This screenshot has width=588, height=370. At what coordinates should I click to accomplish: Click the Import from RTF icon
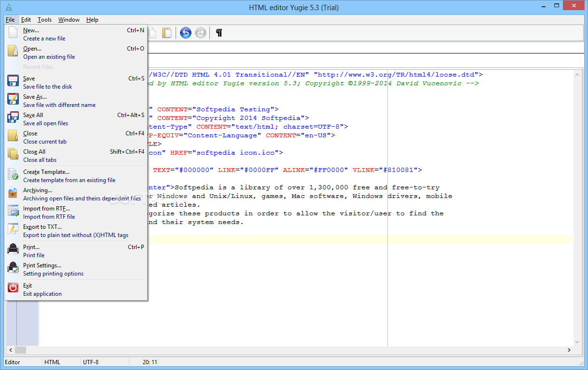13,211
